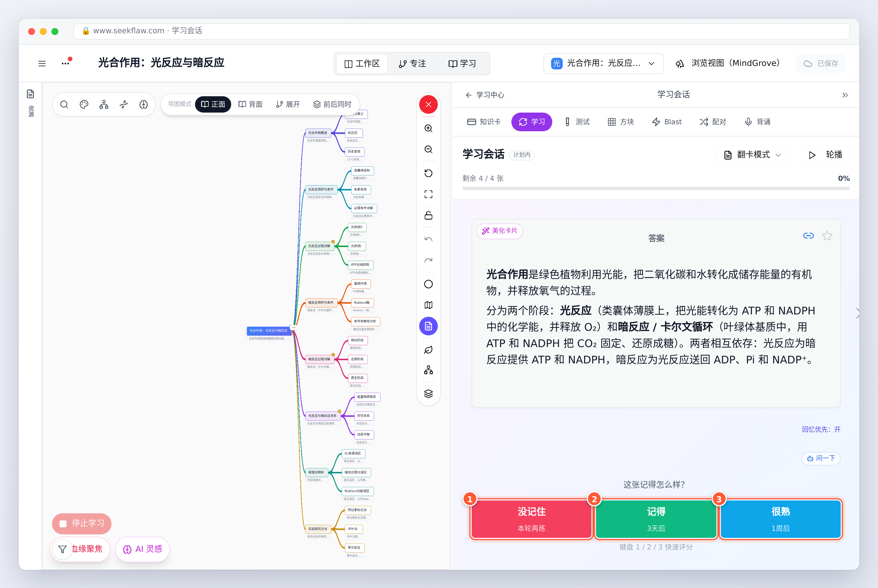Go to next card with right chevron

point(858,313)
